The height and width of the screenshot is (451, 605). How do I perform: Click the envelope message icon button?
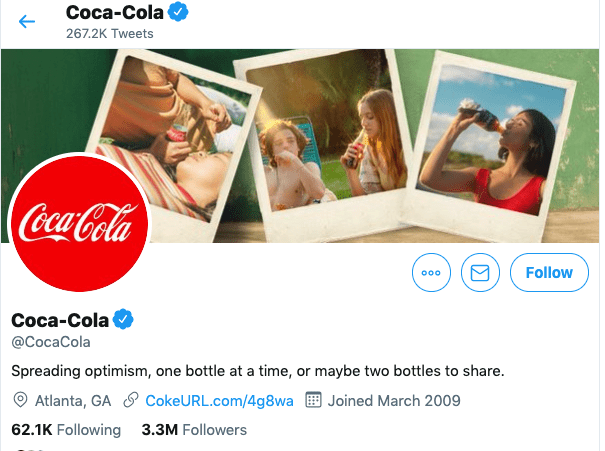click(x=481, y=272)
